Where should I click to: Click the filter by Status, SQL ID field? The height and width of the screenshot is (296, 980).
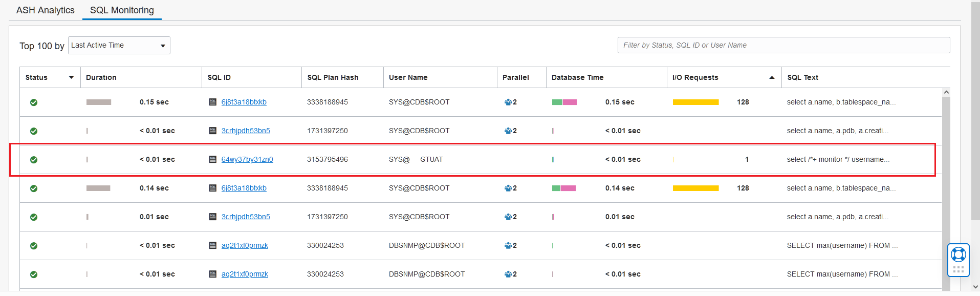(x=783, y=45)
